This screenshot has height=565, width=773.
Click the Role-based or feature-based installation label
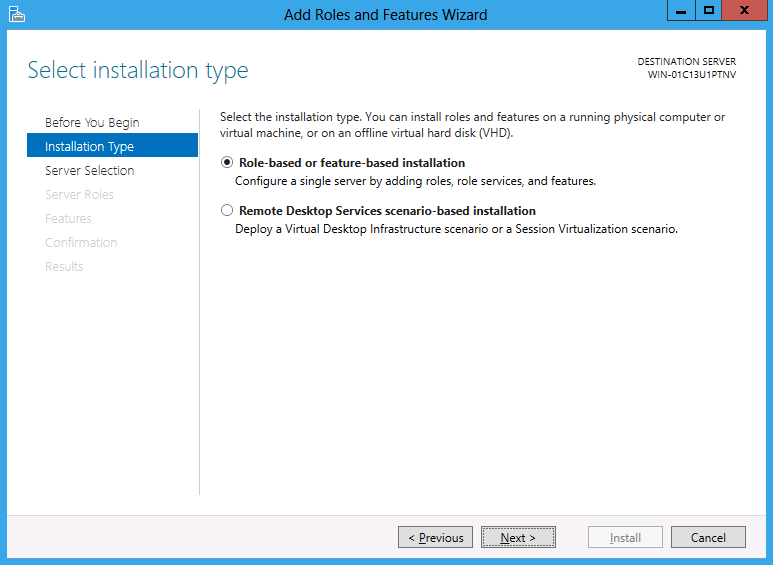pos(352,163)
